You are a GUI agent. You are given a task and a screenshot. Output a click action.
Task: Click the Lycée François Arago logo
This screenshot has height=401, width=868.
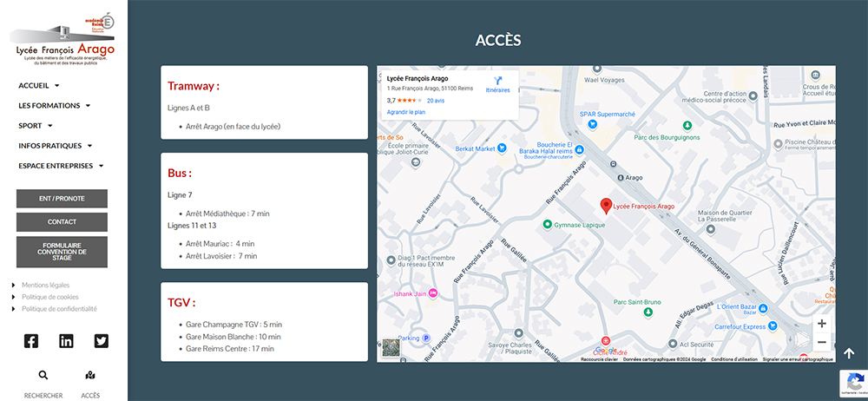[x=62, y=40]
